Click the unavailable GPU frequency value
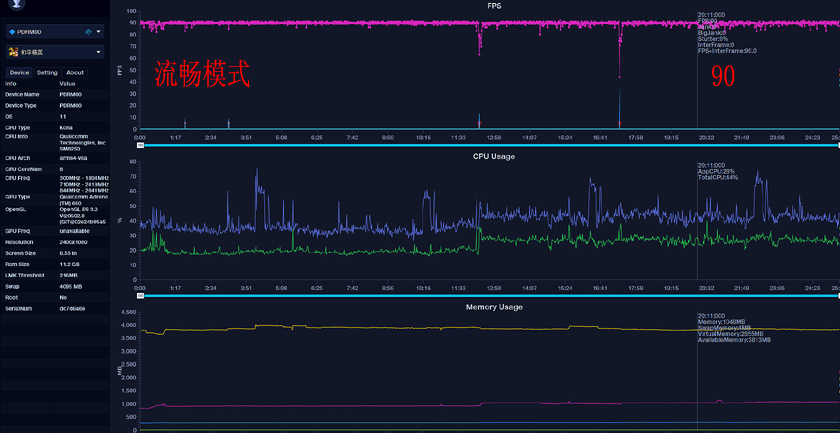 click(x=74, y=231)
